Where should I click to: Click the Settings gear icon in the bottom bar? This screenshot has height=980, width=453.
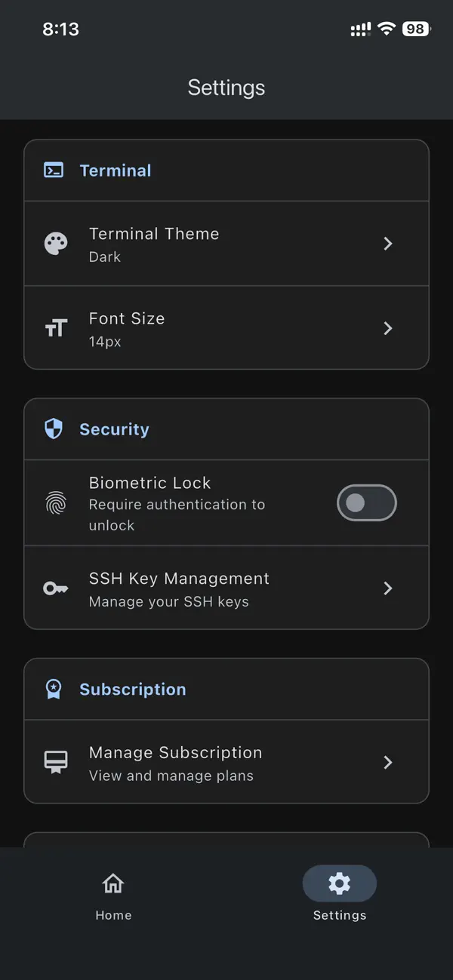[339, 883]
